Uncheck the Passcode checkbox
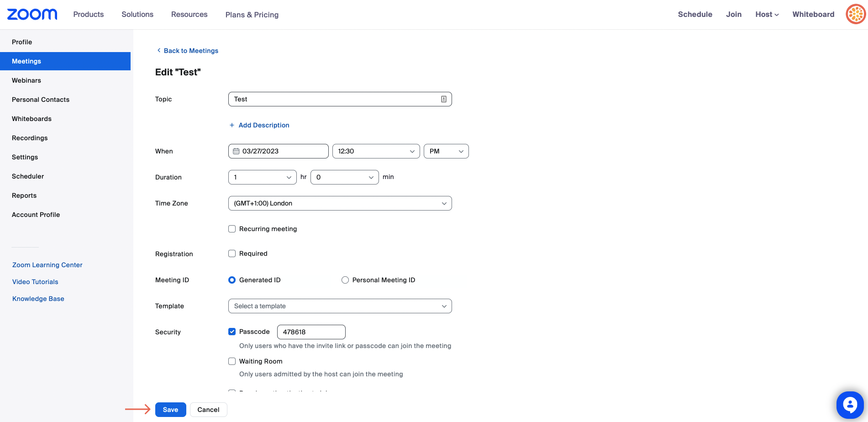 232,332
